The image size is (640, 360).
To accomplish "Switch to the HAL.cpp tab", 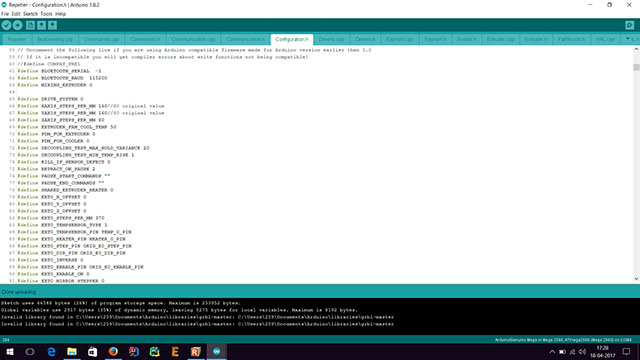I will [x=605, y=40].
